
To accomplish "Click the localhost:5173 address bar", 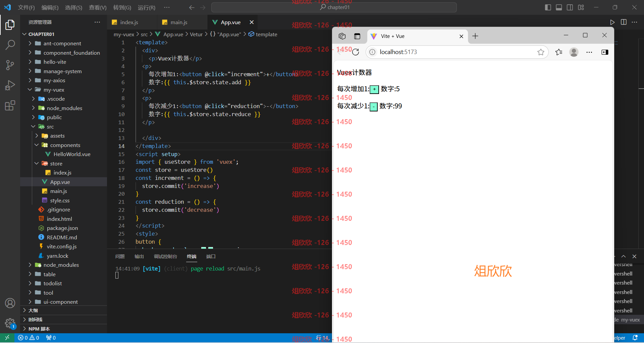I will [x=457, y=52].
